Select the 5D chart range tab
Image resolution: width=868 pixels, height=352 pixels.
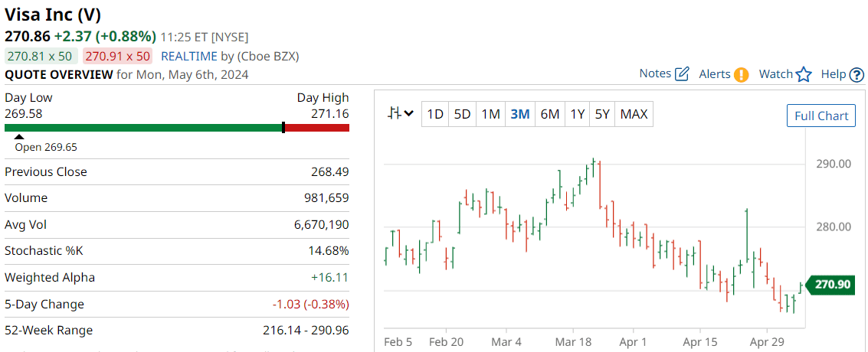pos(462,114)
